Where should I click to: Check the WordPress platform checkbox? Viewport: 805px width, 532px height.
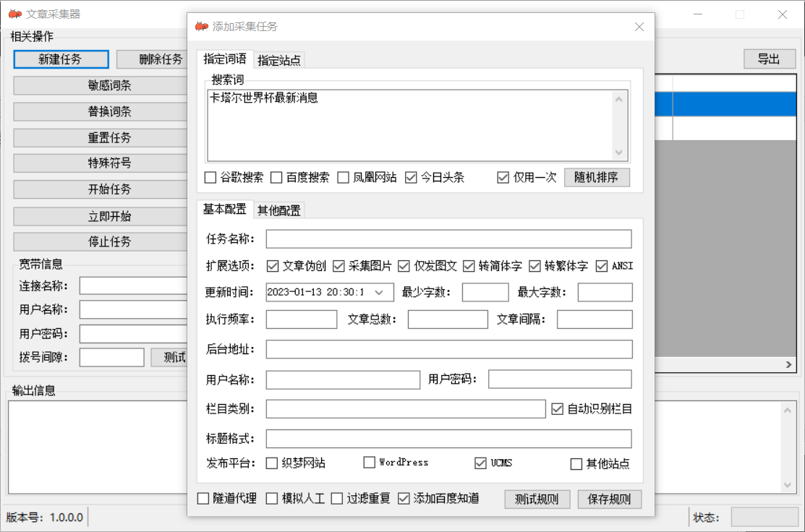pos(369,463)
